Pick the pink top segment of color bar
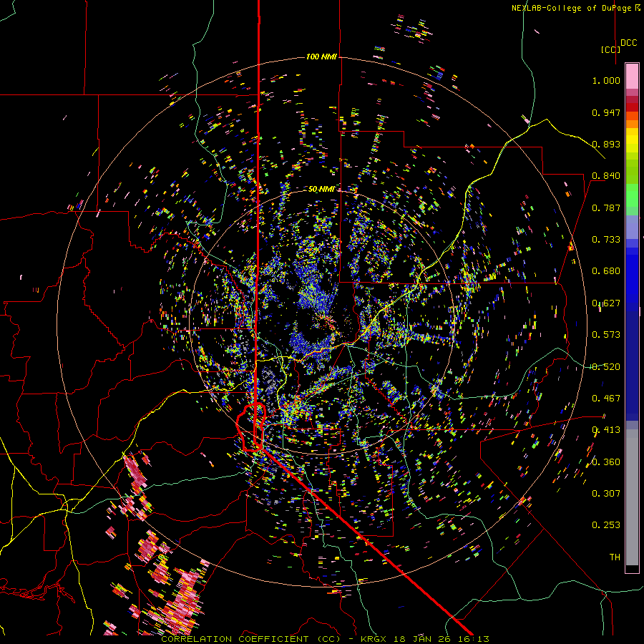Screen dimensions: 644x644 point(632,76)
